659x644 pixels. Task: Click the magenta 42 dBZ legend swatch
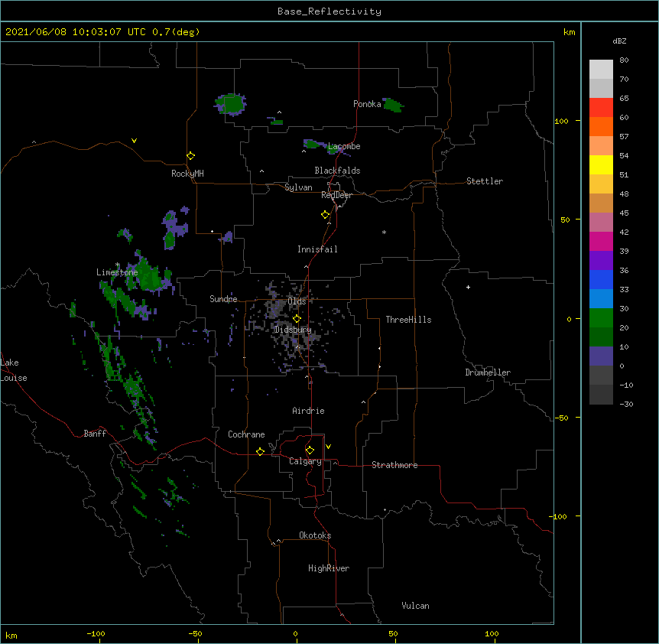coord(601,241)
